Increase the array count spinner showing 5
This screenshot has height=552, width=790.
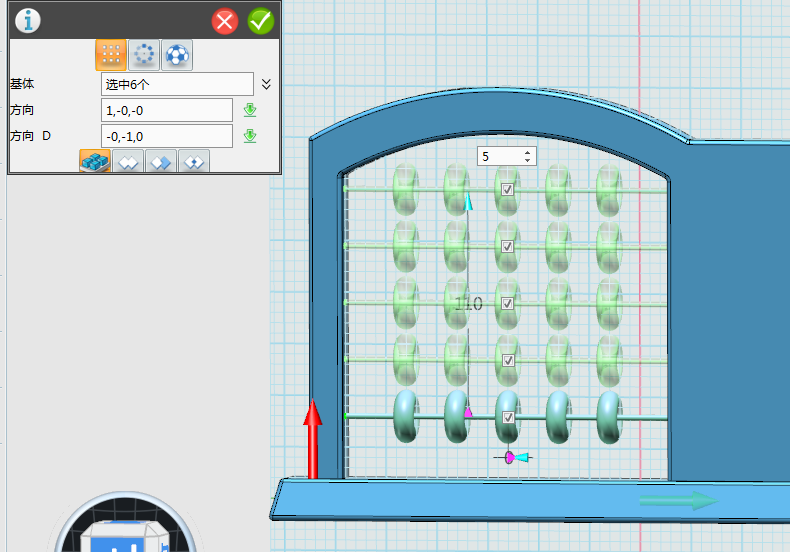coord(529,152)
